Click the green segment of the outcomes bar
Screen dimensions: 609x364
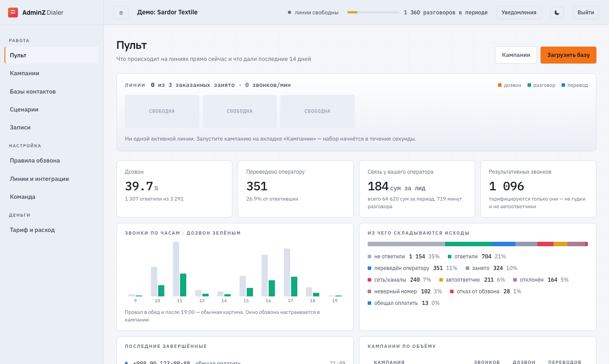pyautogui.click(x=468, y=244)
